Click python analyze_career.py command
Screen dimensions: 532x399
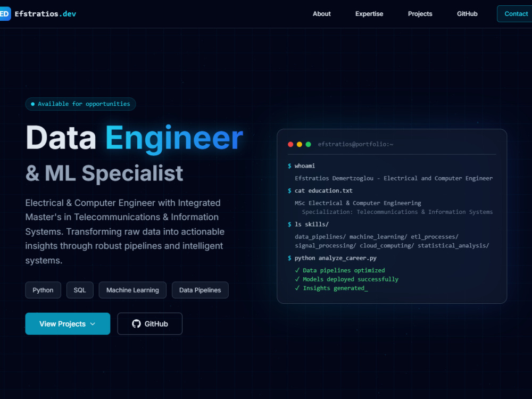tap(332, 258)
